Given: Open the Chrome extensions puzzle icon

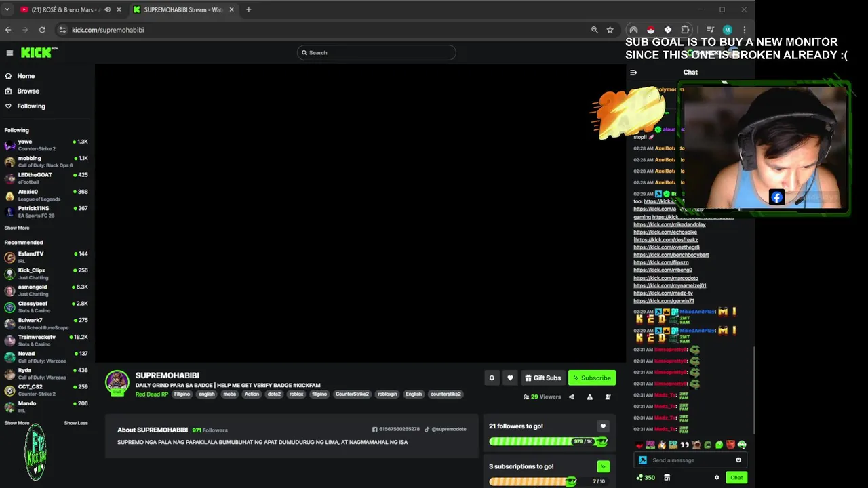Looking at the screenshot, I should [685, 30].
